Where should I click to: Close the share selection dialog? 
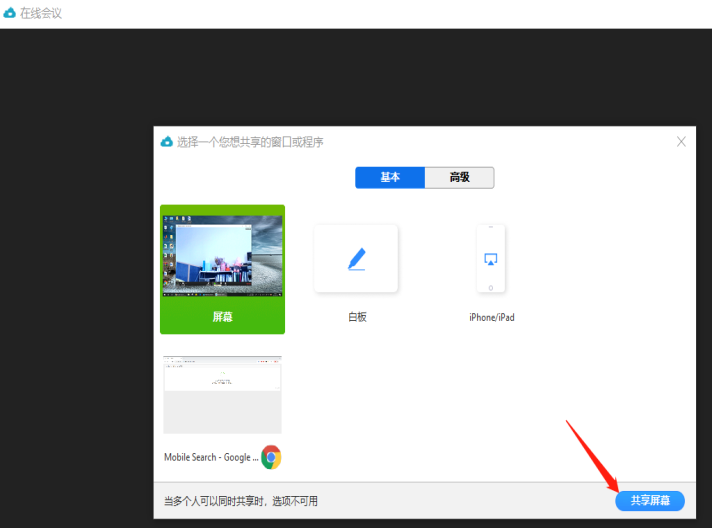pos(681,142)
